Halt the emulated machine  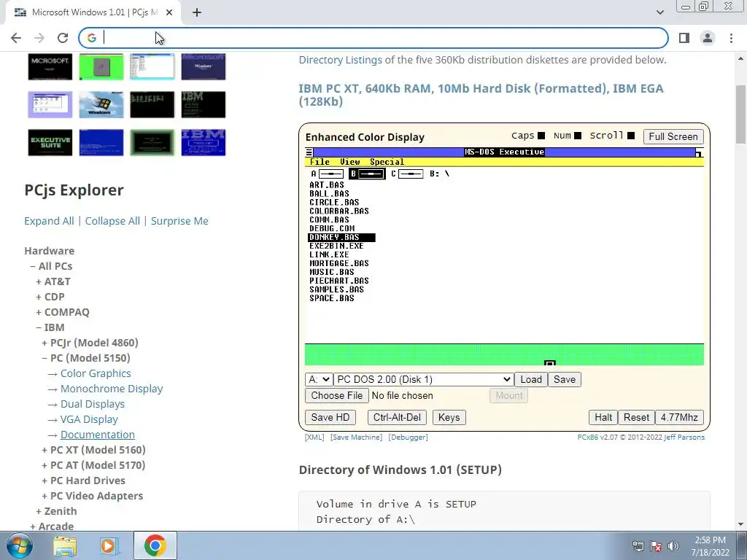click(x=603, y=418)
